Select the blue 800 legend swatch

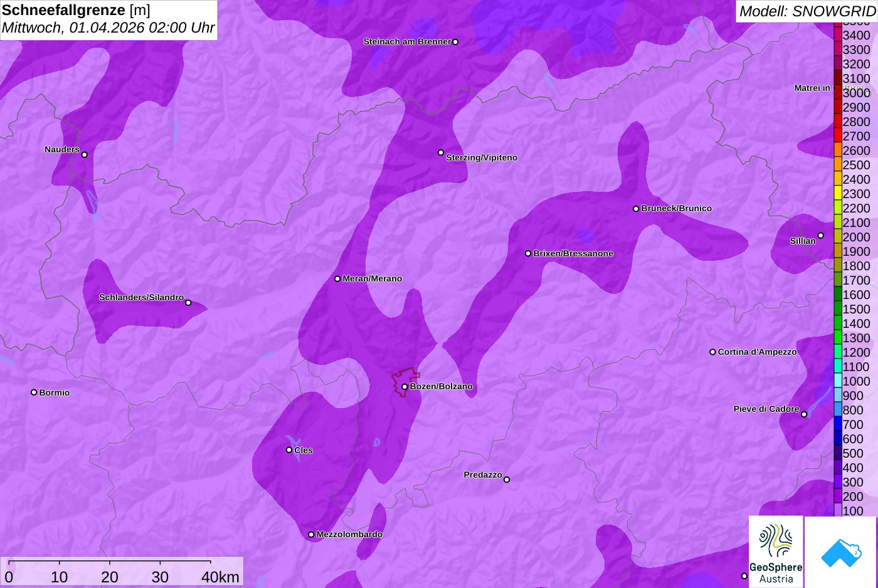[838, 410]
